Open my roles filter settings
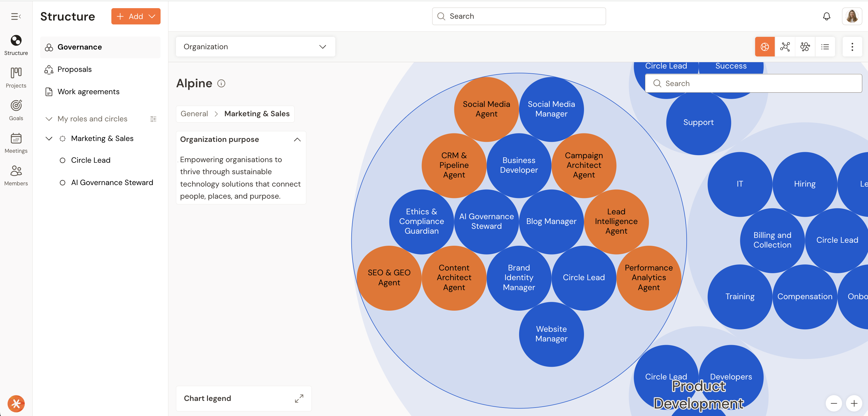 tap(153, 119)
